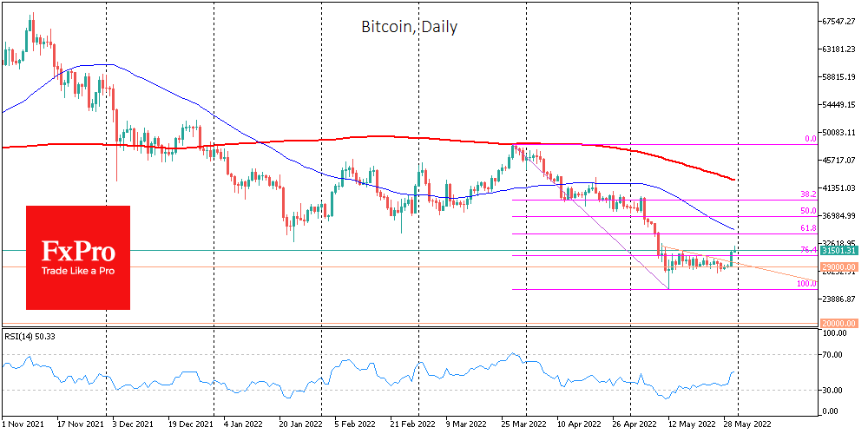Viewport: 868px width, 434px height.
Task: Click the Trade Like a Pro tagline
Action: click(x=77, y=271)
